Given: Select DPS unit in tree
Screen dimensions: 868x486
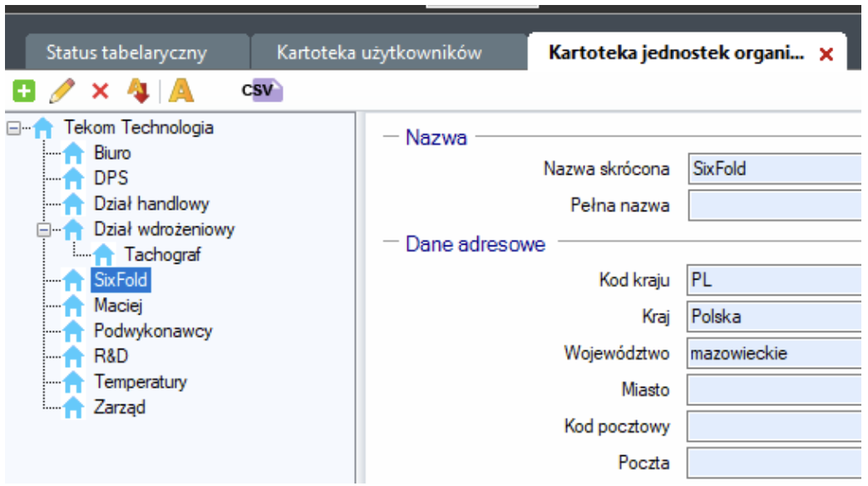Looking at the screenshot, I should point(111,178).
